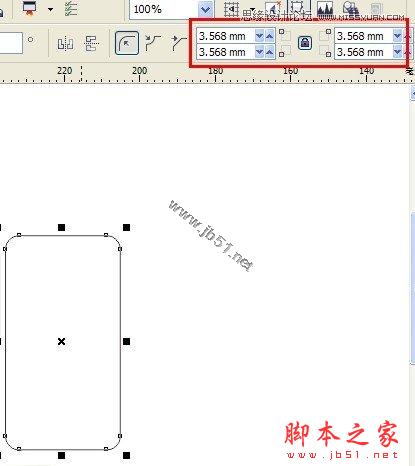
Task: Click the bottom-left corner radius field
Action: (226, 52)
